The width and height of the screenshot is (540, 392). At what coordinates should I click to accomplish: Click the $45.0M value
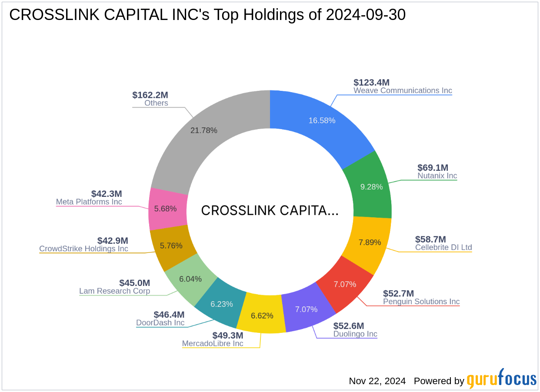click(135, 282)
